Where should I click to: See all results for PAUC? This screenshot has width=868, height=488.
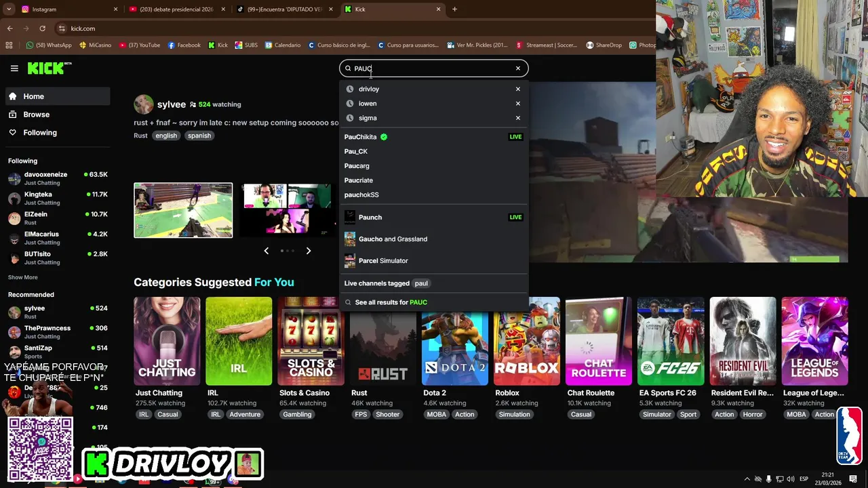[433, 302]
